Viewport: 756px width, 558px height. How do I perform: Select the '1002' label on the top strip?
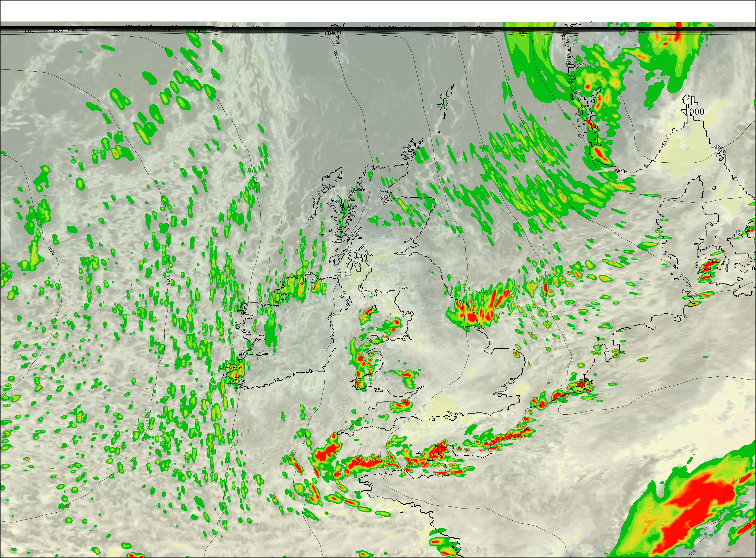[x=71, y=30]
